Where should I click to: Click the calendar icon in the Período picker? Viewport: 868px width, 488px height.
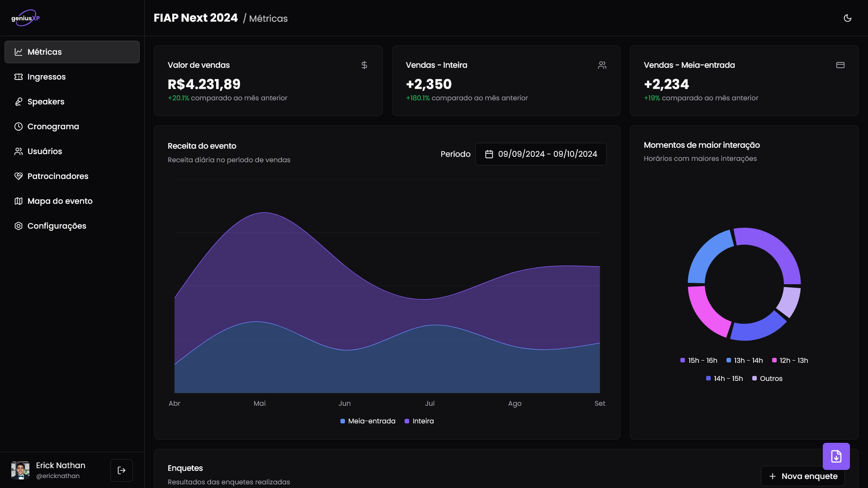pyautogui.click(x=489, y=154)
